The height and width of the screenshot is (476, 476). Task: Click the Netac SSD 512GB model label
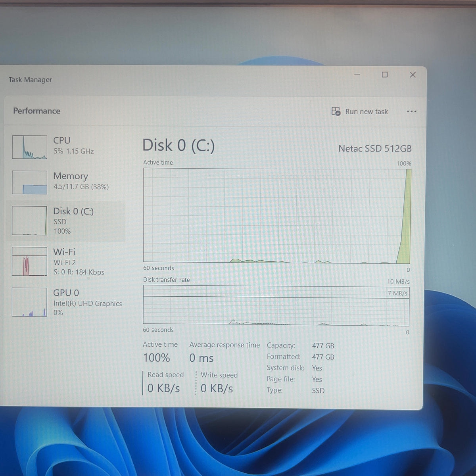pyautogui.click(x=375, y=149)
